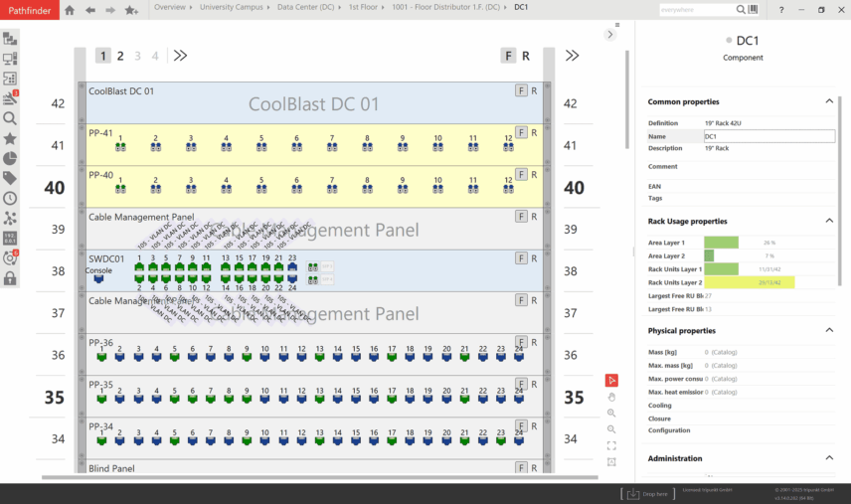This screenshot has width=851, height=504.
Task: Open the pie chart reports icon
Action: click(x=10, y=158)
